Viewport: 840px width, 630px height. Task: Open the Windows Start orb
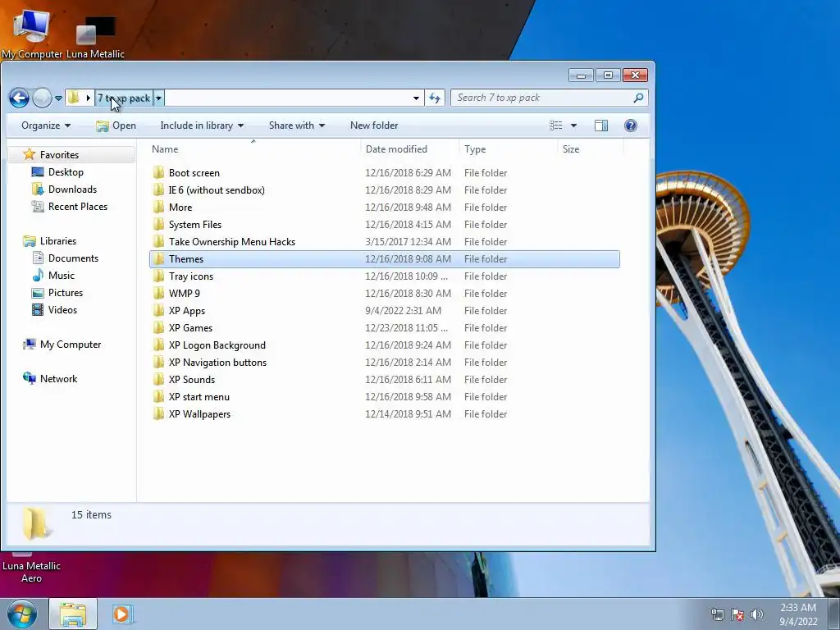(x=22, y=614)
